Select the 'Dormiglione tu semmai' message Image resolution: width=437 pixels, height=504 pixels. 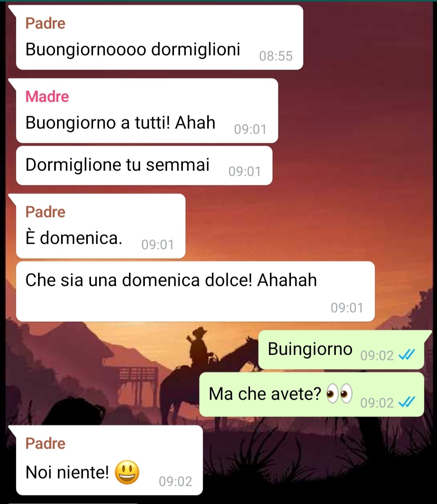pos(144,166)
